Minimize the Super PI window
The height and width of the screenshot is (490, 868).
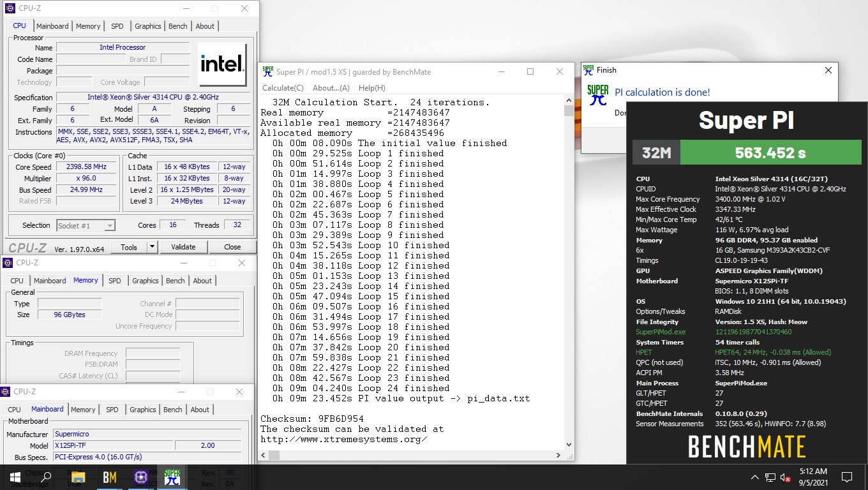click(501, 71)
